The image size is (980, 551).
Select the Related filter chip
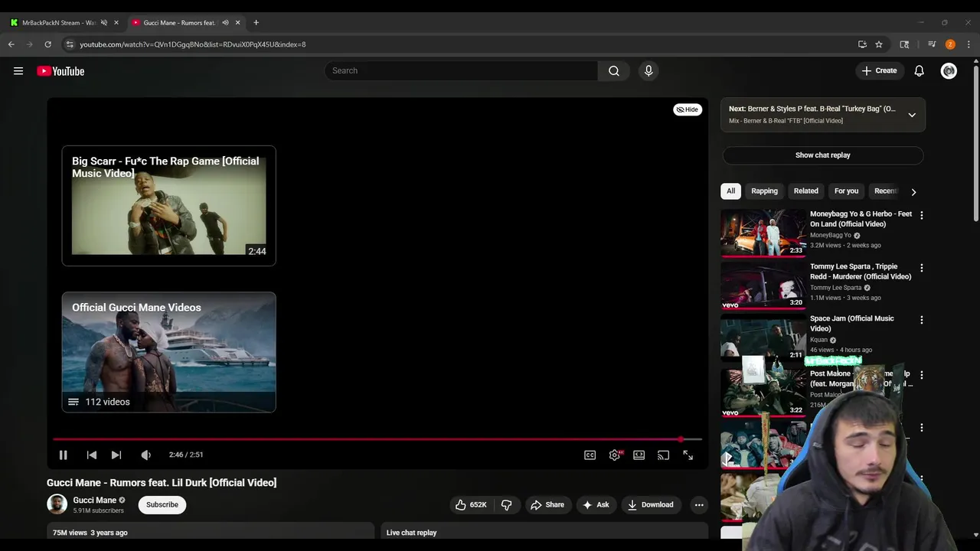pos(805,191)
